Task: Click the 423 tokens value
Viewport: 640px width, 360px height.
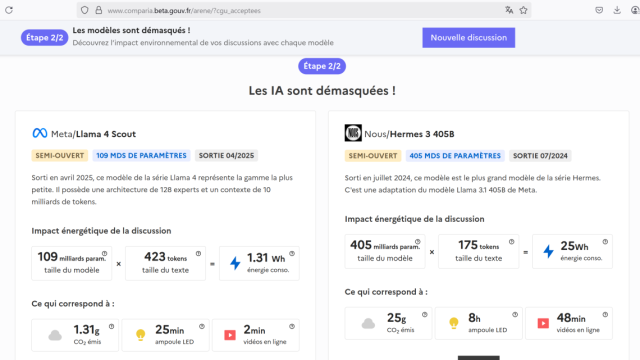Action: (x=165, y=257)
